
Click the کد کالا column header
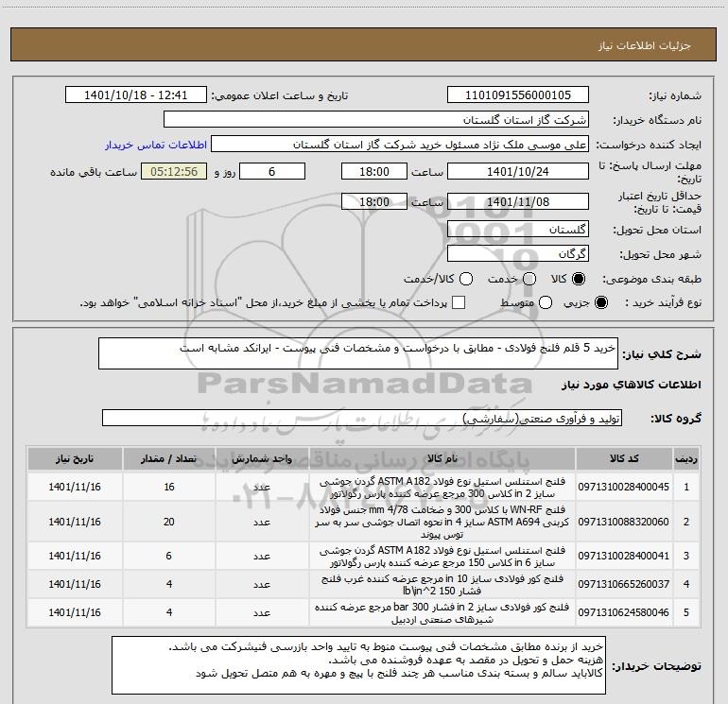624,458
